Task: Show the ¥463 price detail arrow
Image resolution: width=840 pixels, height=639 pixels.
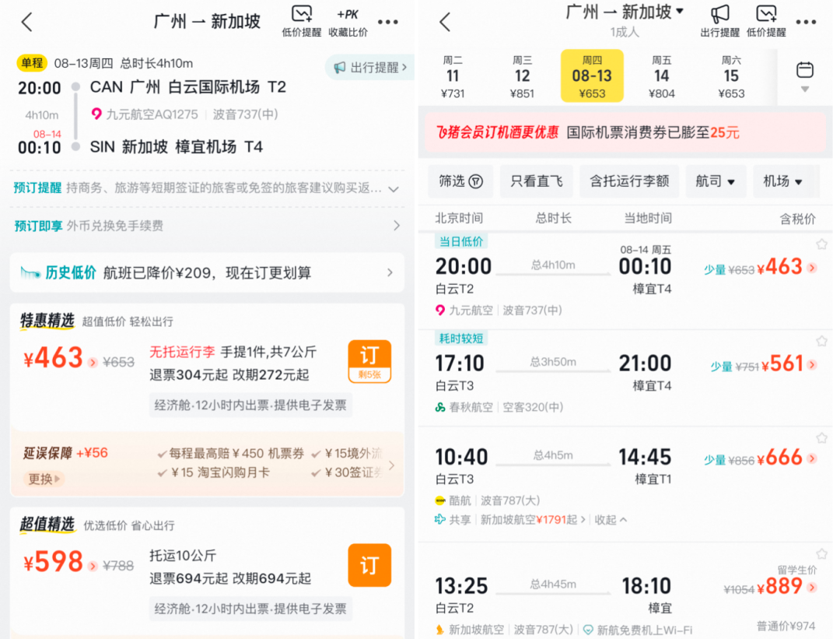Action: 93,363
